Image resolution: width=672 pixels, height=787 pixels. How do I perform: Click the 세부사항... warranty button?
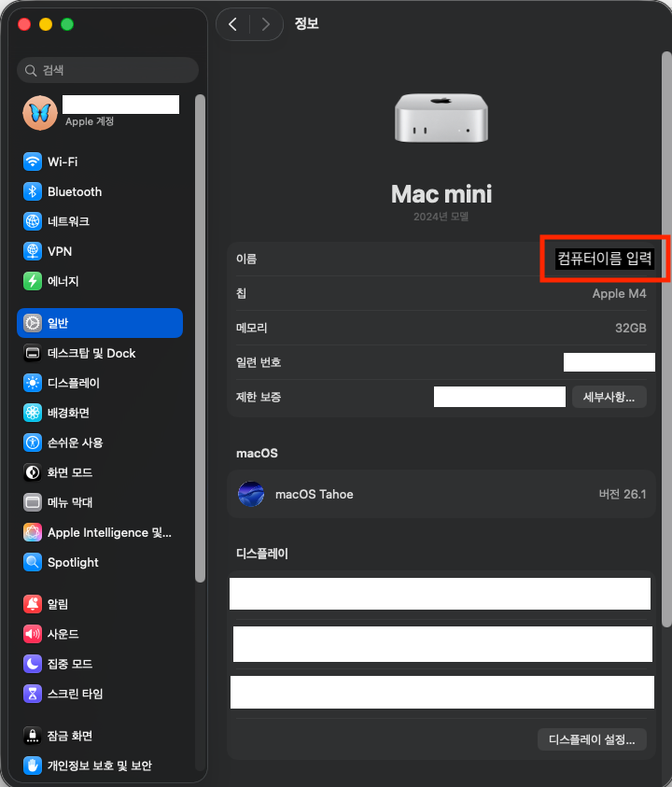(609, 397)
